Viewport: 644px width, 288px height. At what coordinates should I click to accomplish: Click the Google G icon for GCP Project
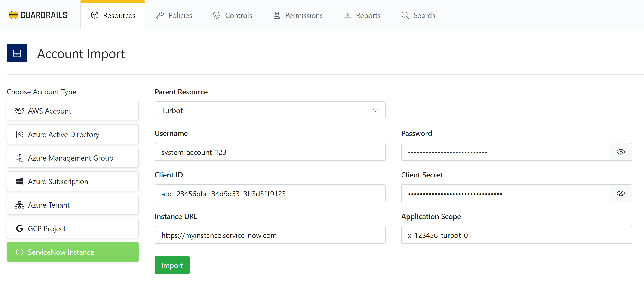(19, 228)
